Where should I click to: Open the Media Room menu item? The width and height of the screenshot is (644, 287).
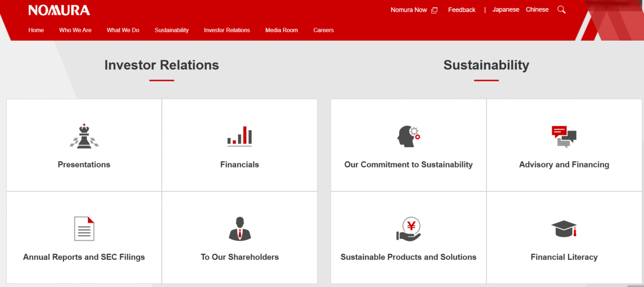[281, 30]
